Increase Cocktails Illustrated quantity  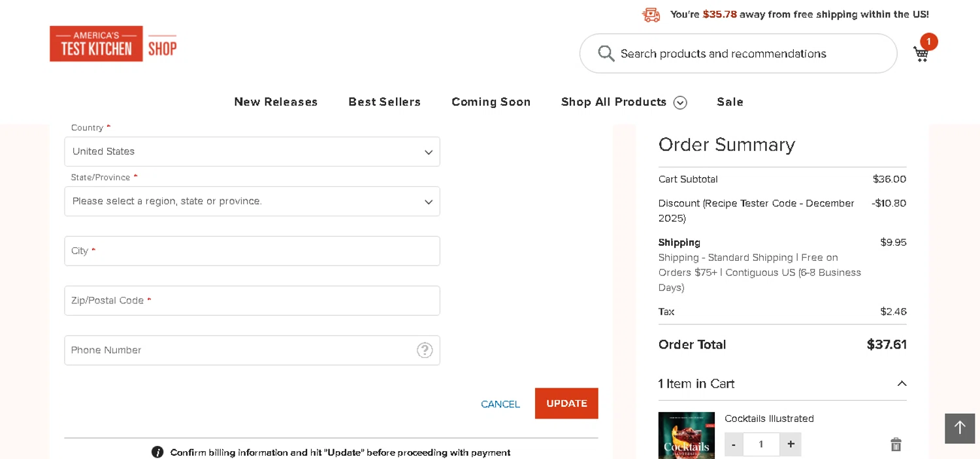click(791, 445)
